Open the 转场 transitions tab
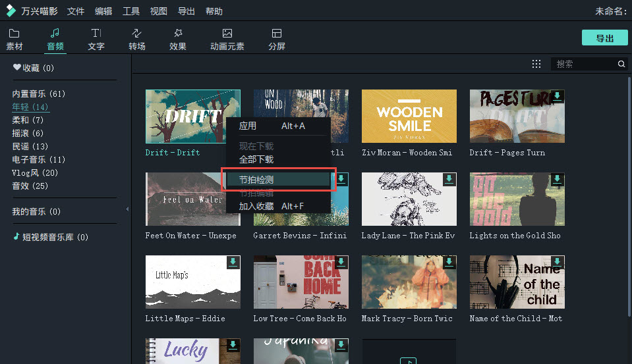Screen dimensions: 632x364 click(x=137, y=39)
